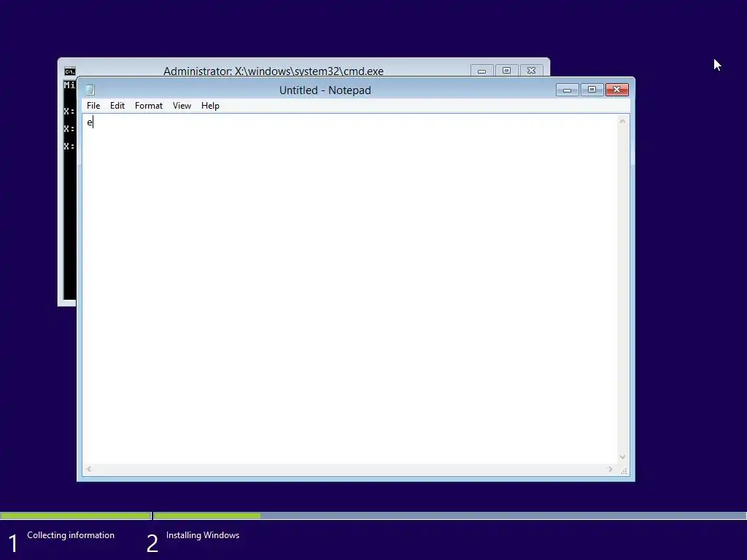Open the View menu in Notepad
The image size is (747, 560).
[182, 106]
